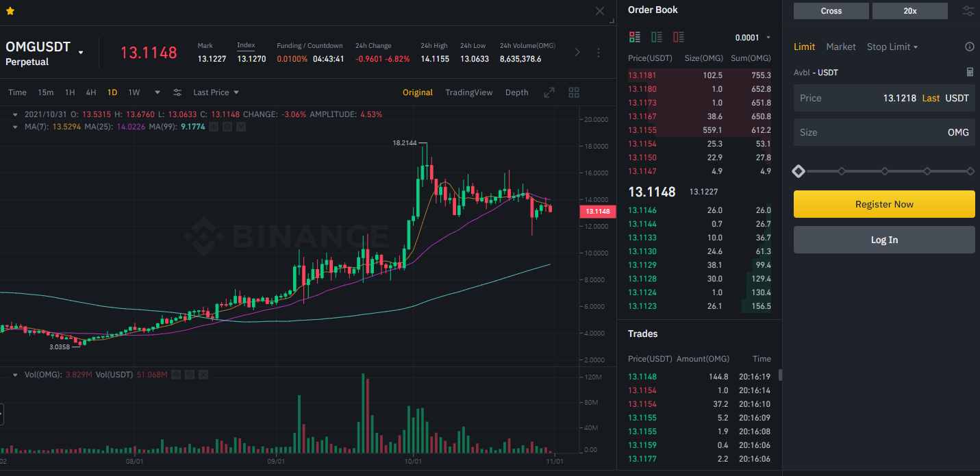The height and width of the screenshot is (476, 980).
Task: Click the right arrow beside 24h Volume
Action: (577, 52)
